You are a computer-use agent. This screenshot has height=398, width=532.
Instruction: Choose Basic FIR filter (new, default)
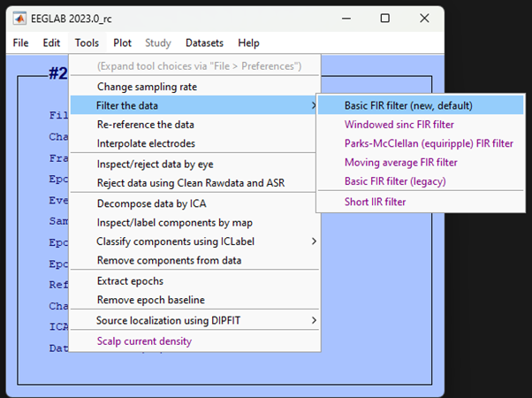tap(408, 105)
